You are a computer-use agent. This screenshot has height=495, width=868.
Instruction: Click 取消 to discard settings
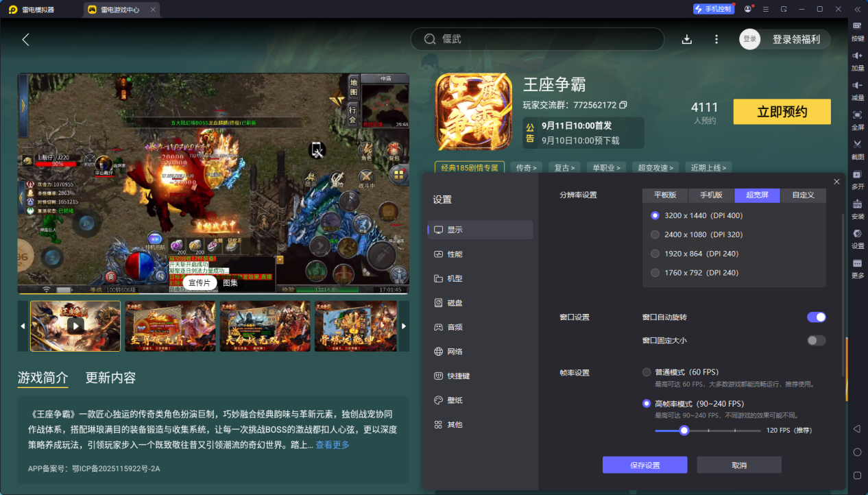point(739,465)
